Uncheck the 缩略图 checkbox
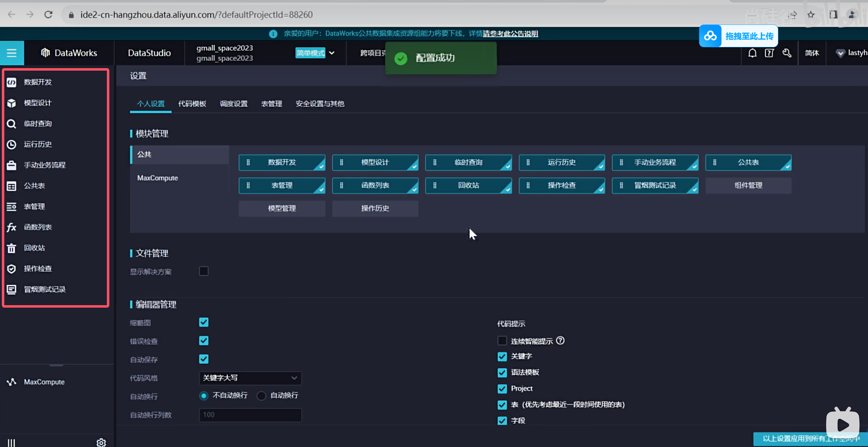 pyautogui.click(x=204, y=323)
